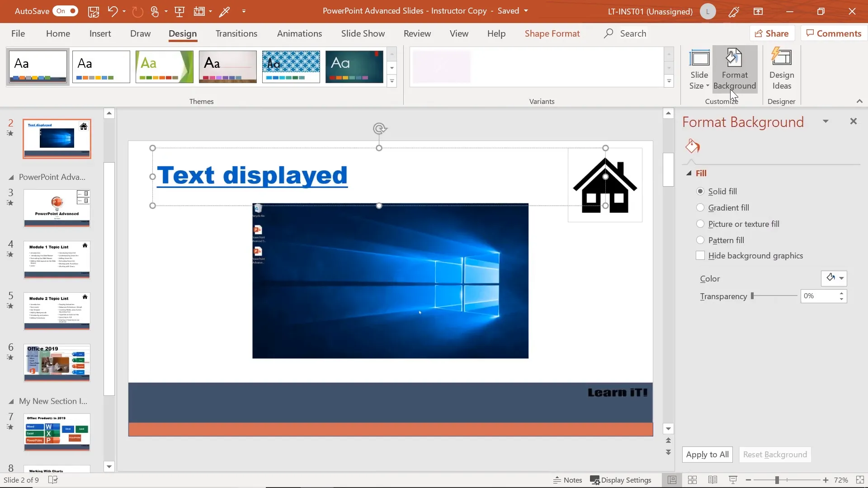Open ribbon display options icon
The image size is (868, 488).
point(758,12)
